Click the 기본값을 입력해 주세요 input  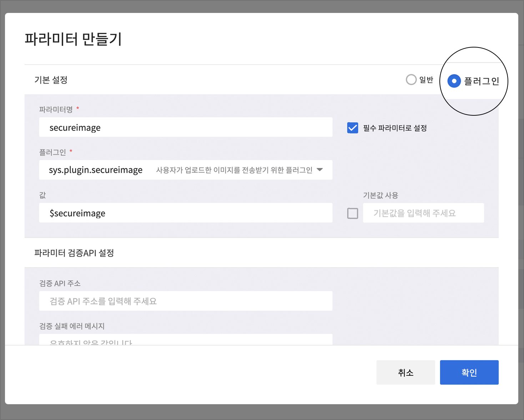[x=423, y=213]
